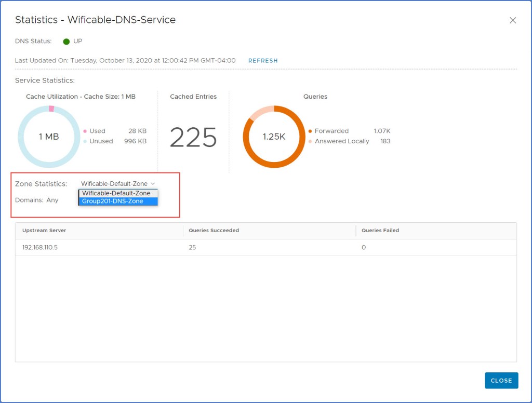
Task: Select Wificable-Default-Zone from the list
Action: pos(116,193)
